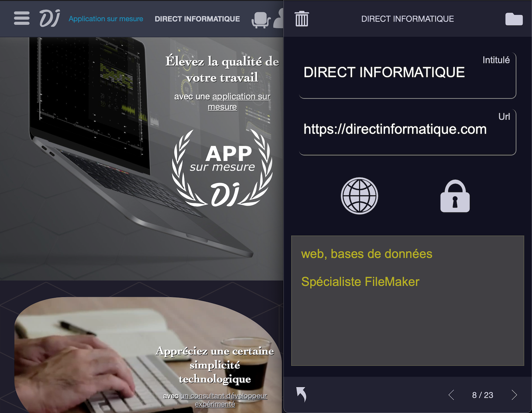Delete the record with the trash icon

click(x=302, y=18)
